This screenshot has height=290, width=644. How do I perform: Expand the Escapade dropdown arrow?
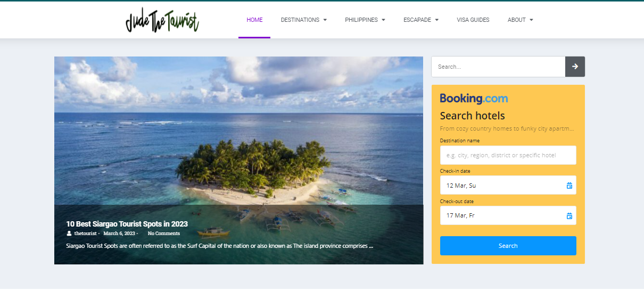(436, 20)
